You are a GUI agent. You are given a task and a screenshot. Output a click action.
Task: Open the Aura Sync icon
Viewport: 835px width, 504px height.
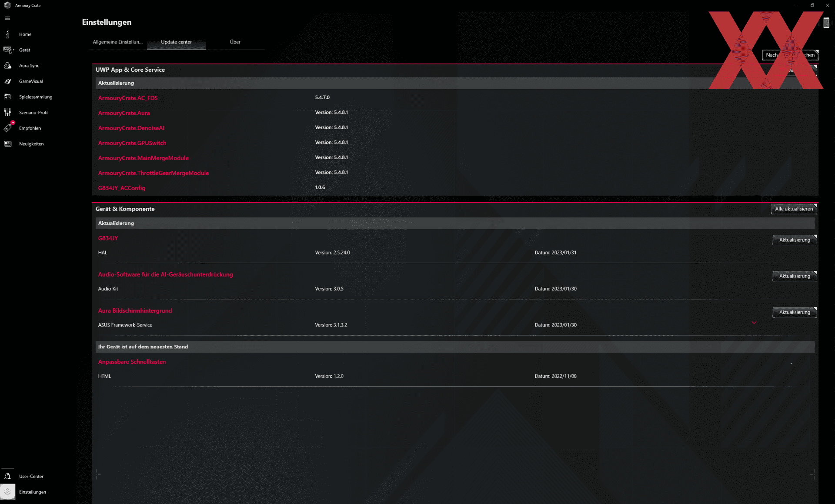point(7,66)
